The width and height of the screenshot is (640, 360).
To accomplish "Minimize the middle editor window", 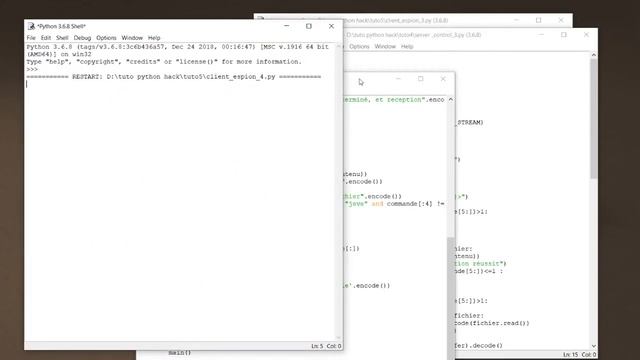I will point(398,79).
